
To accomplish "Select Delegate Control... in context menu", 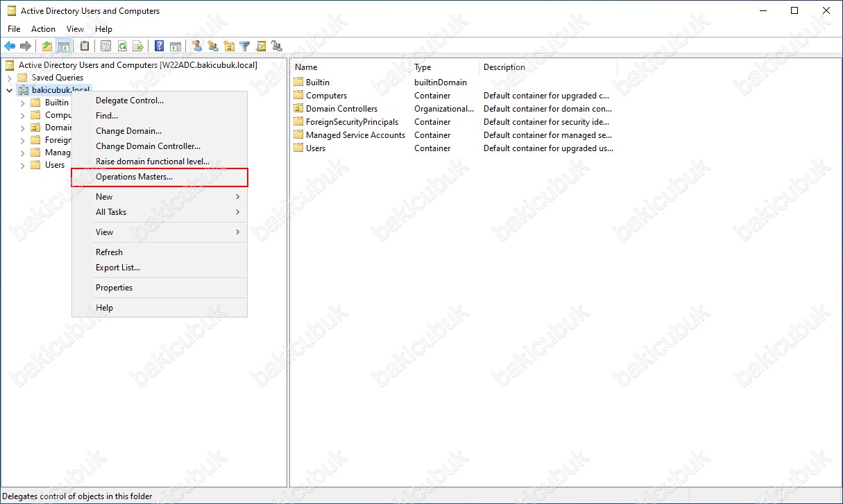I will (x=159, y=101).
